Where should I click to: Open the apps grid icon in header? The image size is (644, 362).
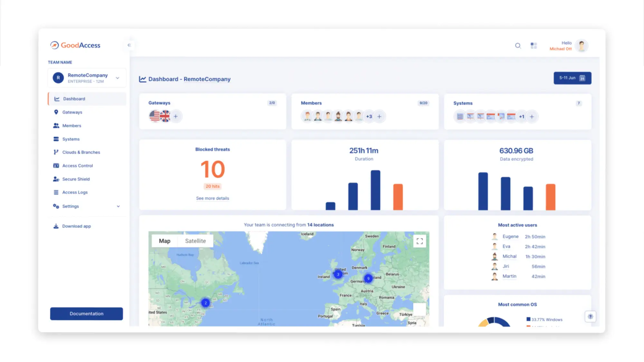point(534,46)
